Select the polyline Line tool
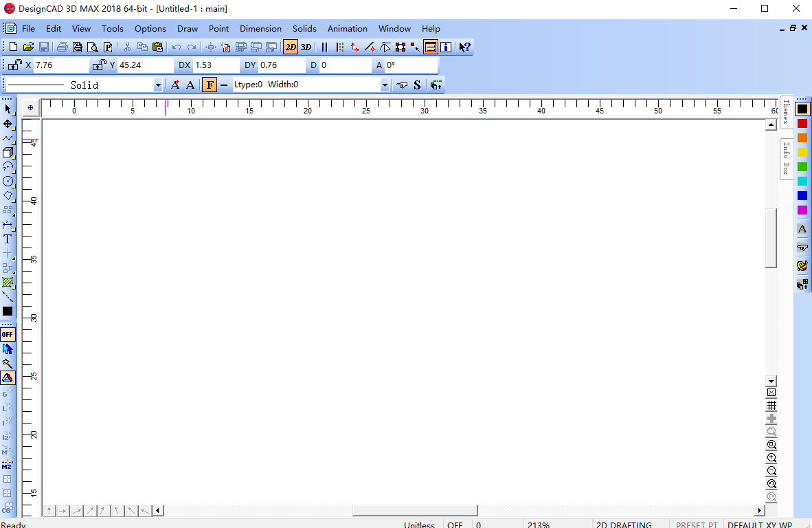 pyautogui.click(x=8, y=138)
